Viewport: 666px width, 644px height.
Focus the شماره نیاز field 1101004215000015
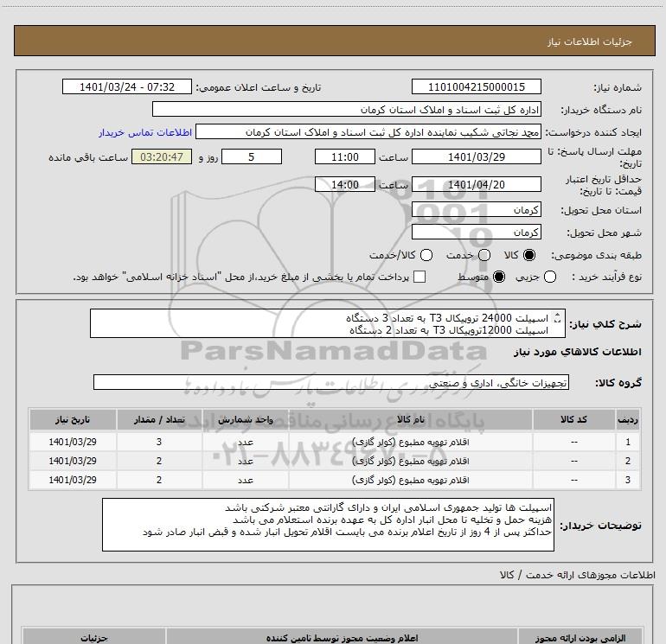click(x=476, y=86)
